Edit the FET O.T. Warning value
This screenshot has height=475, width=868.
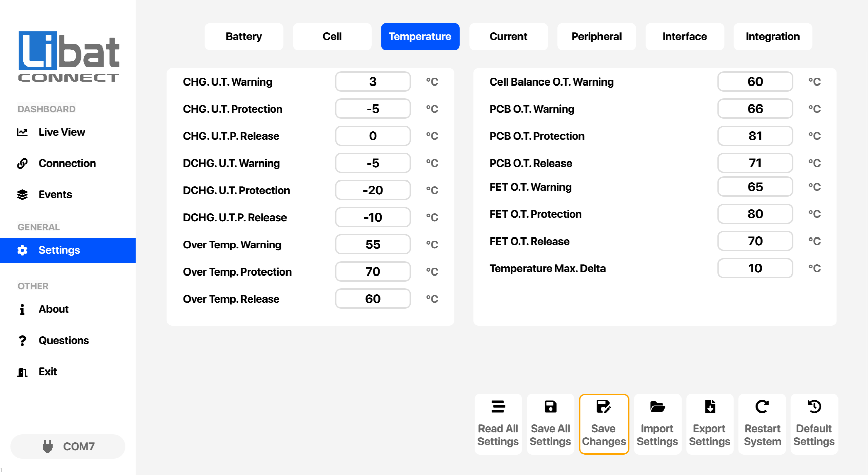[755, 187]
